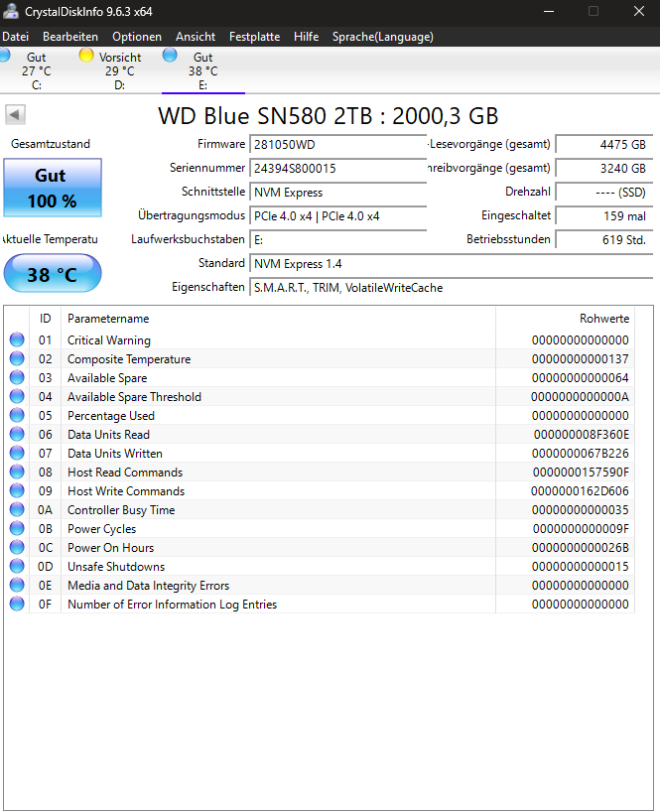Open the Ansicht menu

[196, 37]
